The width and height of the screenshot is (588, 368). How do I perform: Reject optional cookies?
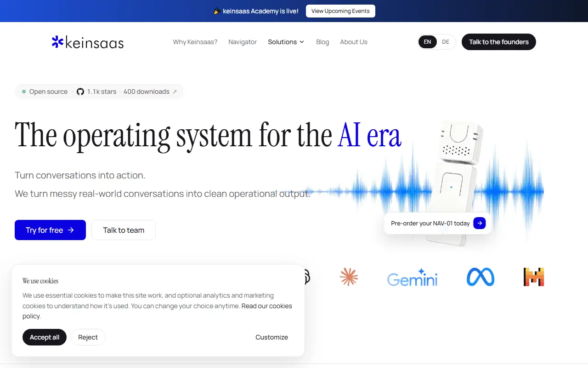(88, 337)
